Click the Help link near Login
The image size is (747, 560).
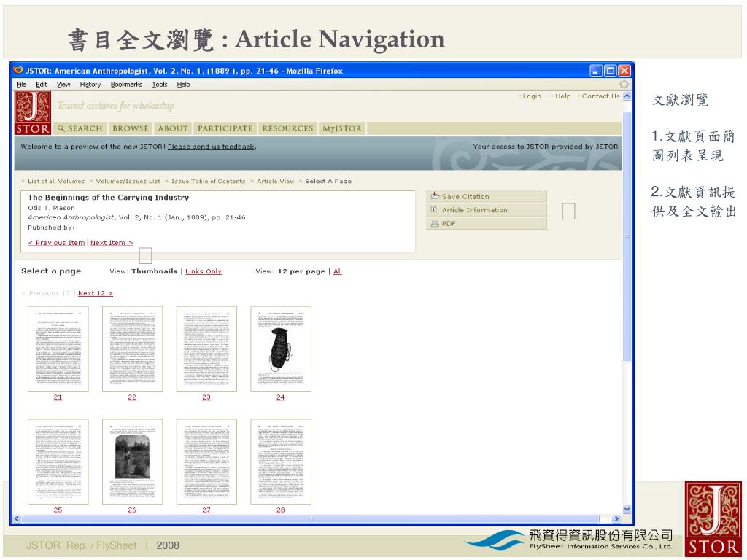(562, 96)
